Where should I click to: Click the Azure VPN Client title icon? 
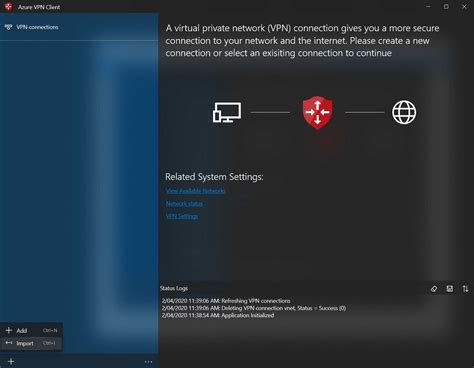9,7
